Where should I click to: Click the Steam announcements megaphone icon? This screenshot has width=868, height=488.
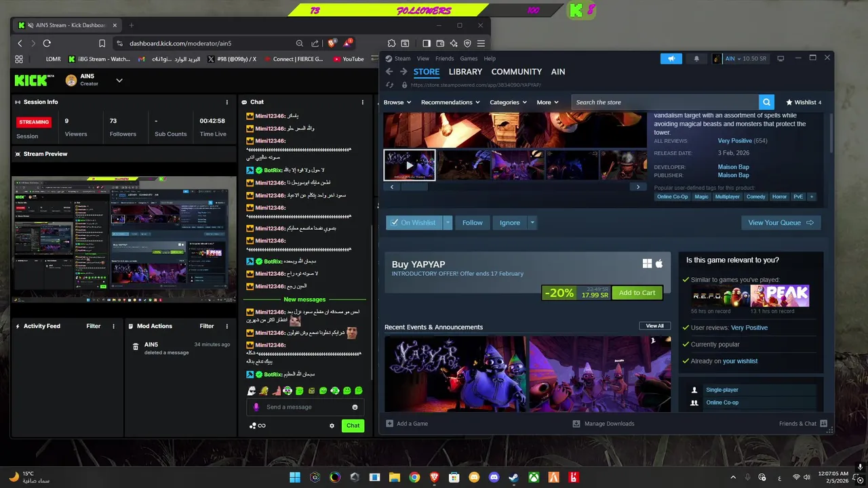pos(671,59)
